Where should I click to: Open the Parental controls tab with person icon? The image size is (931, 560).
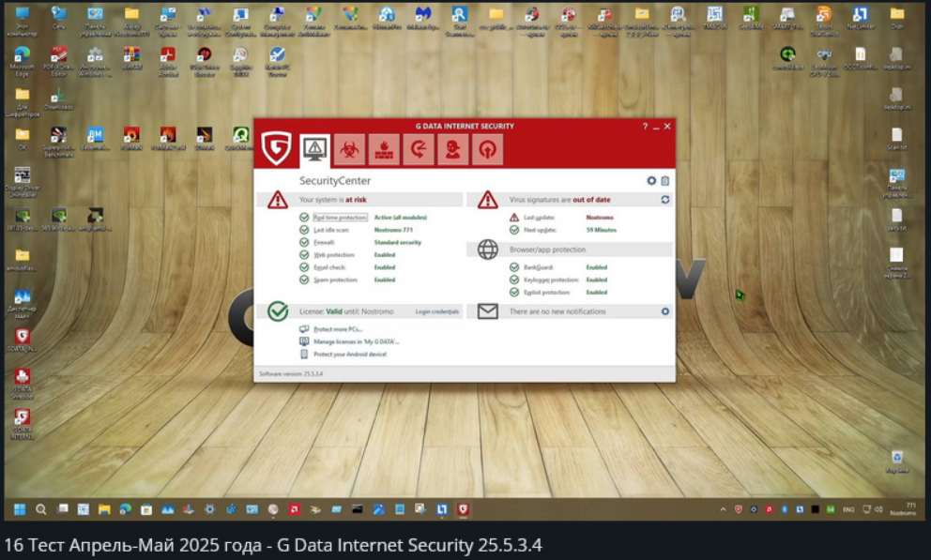(452, 149)
